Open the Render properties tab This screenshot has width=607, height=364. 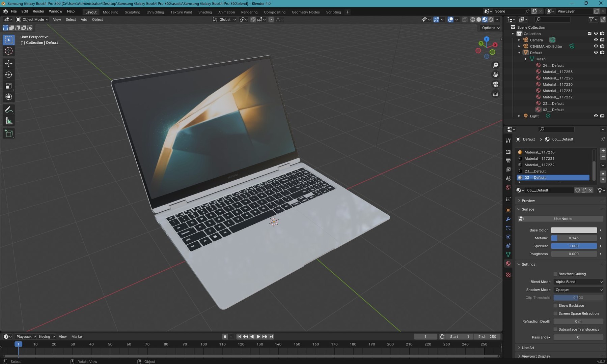508,152
